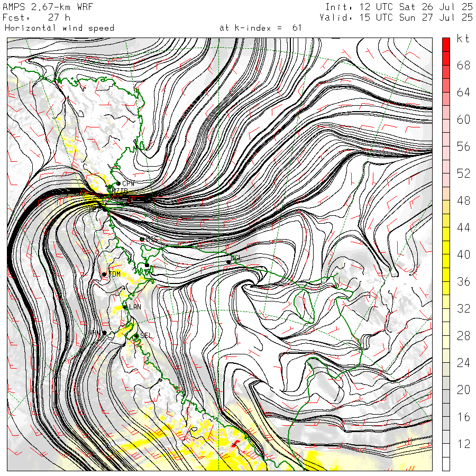Click the SEL station label on the map
This screenshot has height=476, width=476.
coord(146,335)
